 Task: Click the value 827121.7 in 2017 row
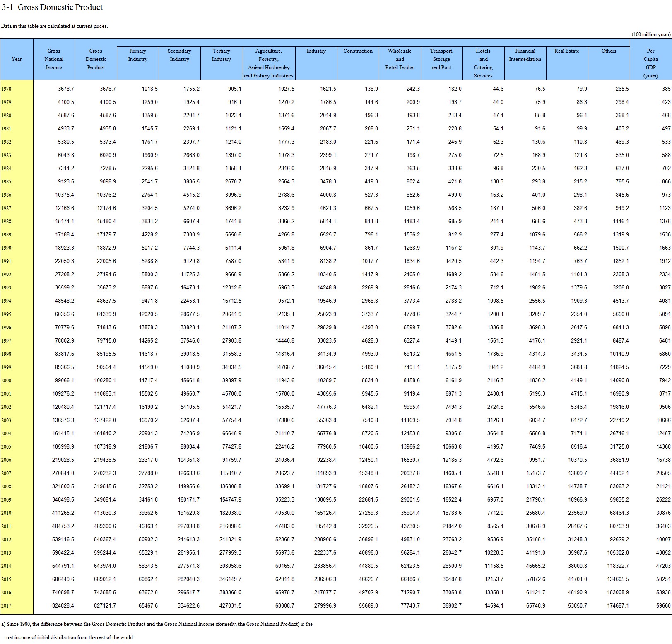point(105,606)
